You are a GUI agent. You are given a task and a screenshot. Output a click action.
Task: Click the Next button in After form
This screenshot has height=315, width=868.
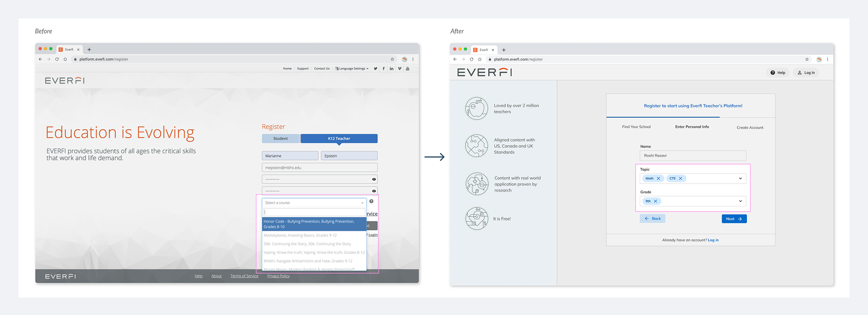(734, 219)
